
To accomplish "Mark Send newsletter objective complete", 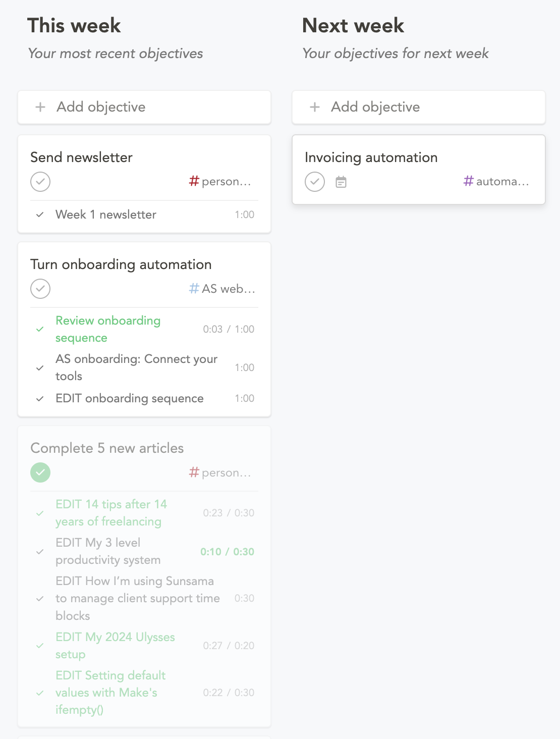I will click(x=40, y=182).
